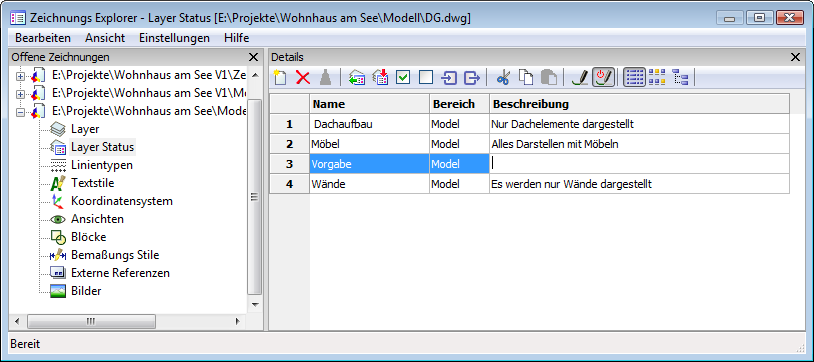
Task: Click the horizontal scrollbar thumb in drawings panel
Action: (x=91, y=321)
